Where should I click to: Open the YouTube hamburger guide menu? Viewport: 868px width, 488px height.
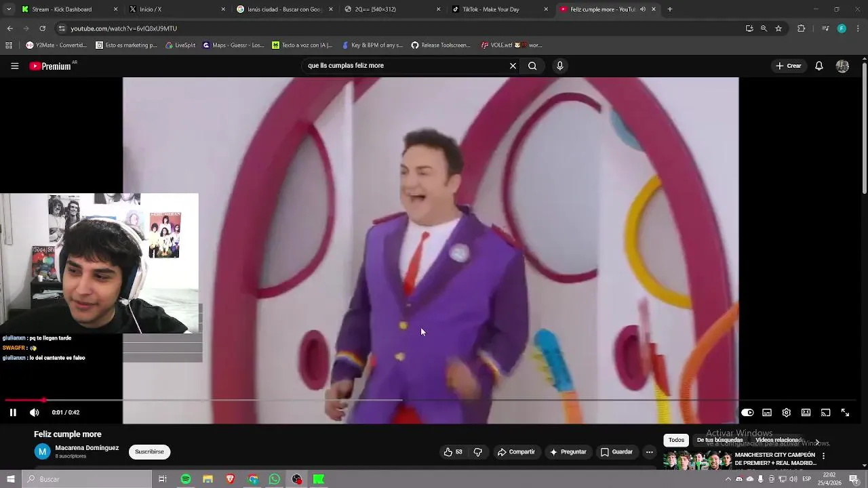14,66
